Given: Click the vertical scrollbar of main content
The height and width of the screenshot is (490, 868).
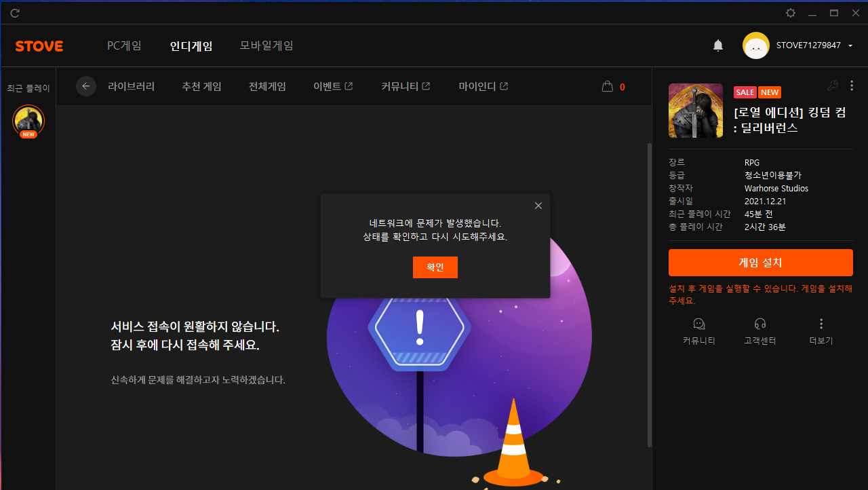Looking at the screenshot, I should pos(649,292).
